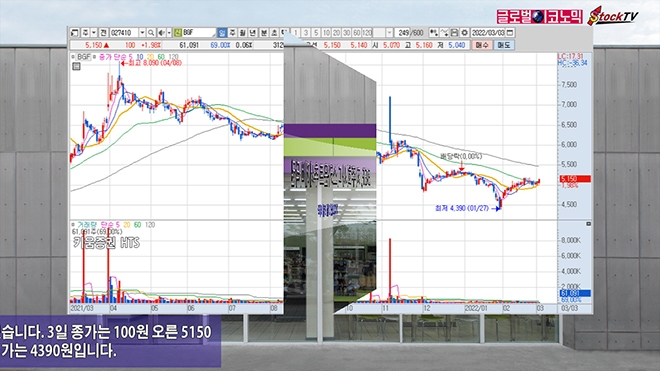Image resolution: width=660 pixels, height=371 pixels.
Task: Click the chart compare icon beside 249/600
Action: [433, 32]
